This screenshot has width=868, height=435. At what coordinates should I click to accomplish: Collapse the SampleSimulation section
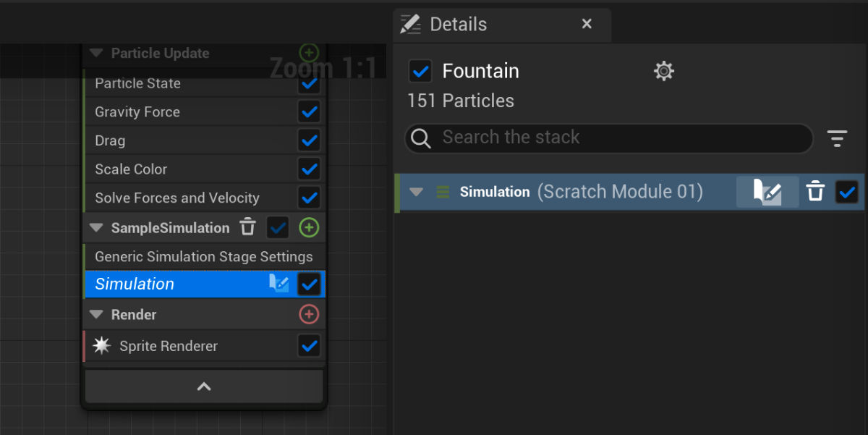(96, 228)
